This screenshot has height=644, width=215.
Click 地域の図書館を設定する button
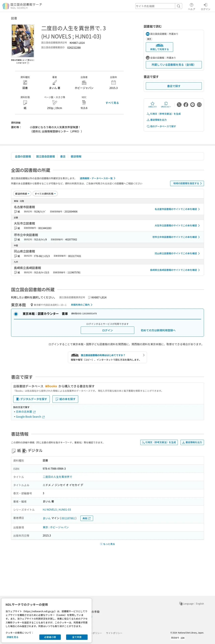click(x=187, y=183)
